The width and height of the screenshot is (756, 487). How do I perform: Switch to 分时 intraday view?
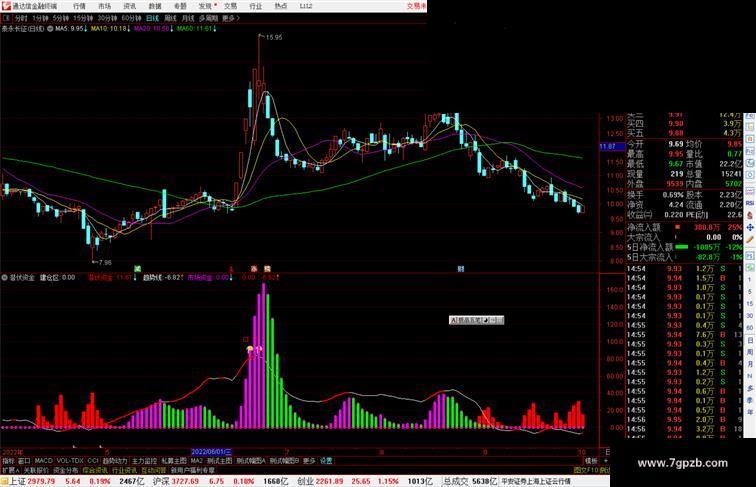(x=21, y=18)
